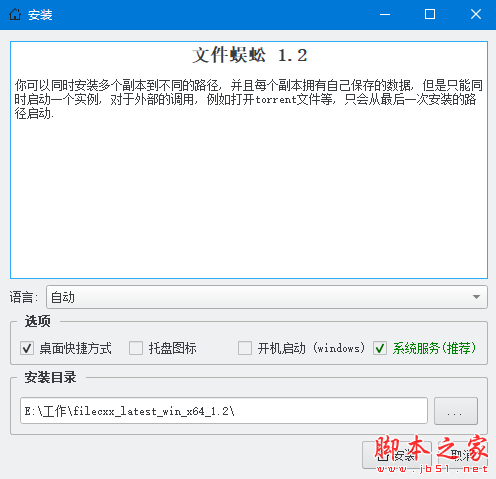The image size is (496, 479).
Task: Click the 文件蜈蚣 1.2 heading text
Action: pos(249,55)
